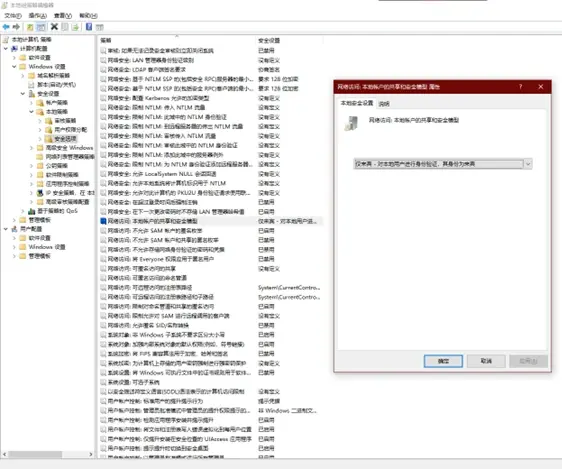562x469 pixels.
Task: Click the LAN 管理器身份验证级别 policy icon
Action: pyautogui.click(x=103, y=60)
